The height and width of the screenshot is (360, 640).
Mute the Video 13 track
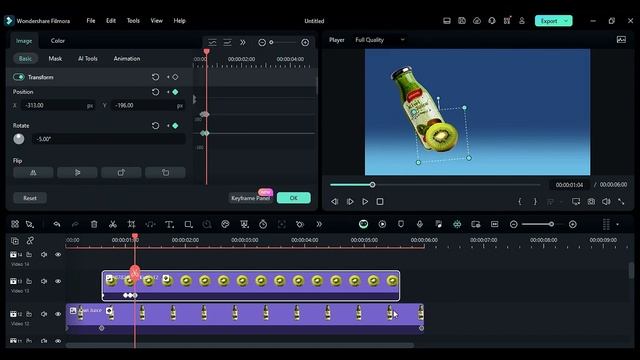[44, 281]
